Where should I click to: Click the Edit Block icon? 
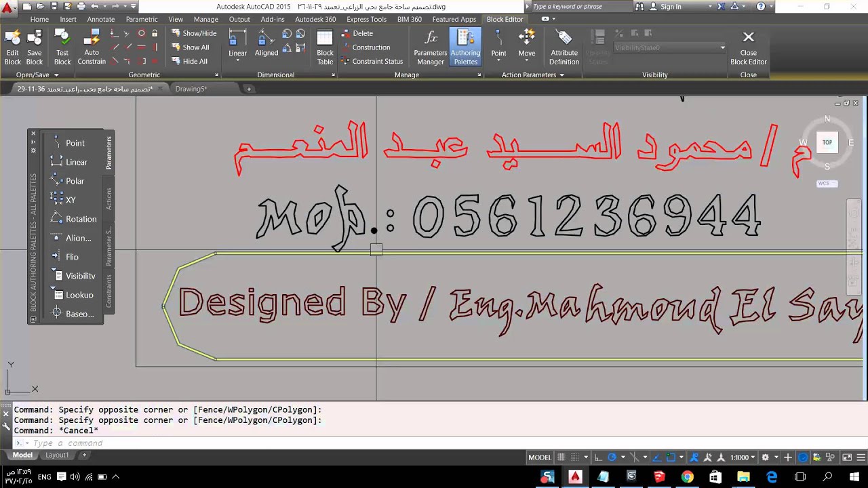pos(12,47)
